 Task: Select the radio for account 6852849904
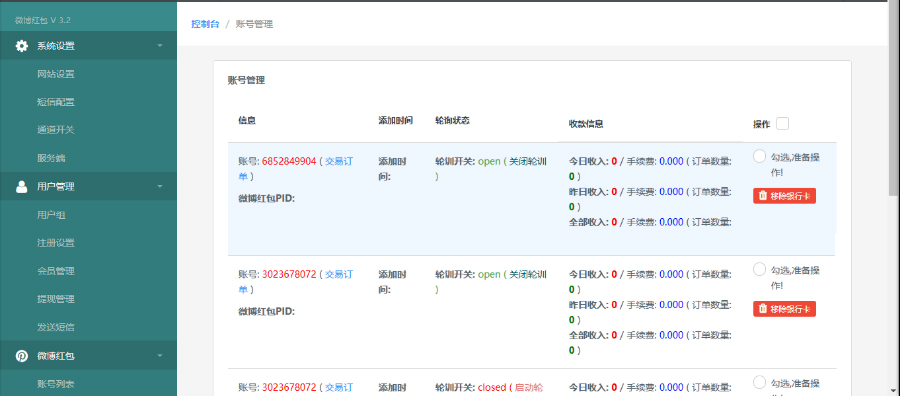pyautogui.click(x=759, y=156)
